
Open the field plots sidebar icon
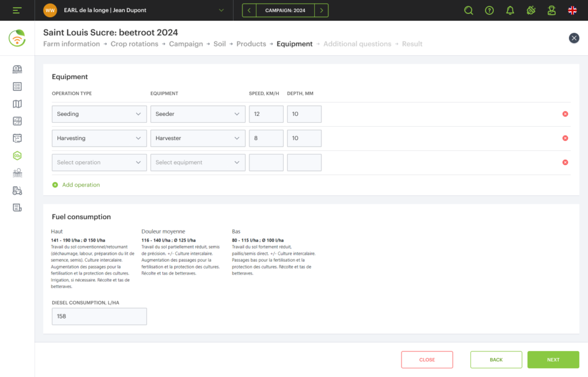(x=17, y=121)
